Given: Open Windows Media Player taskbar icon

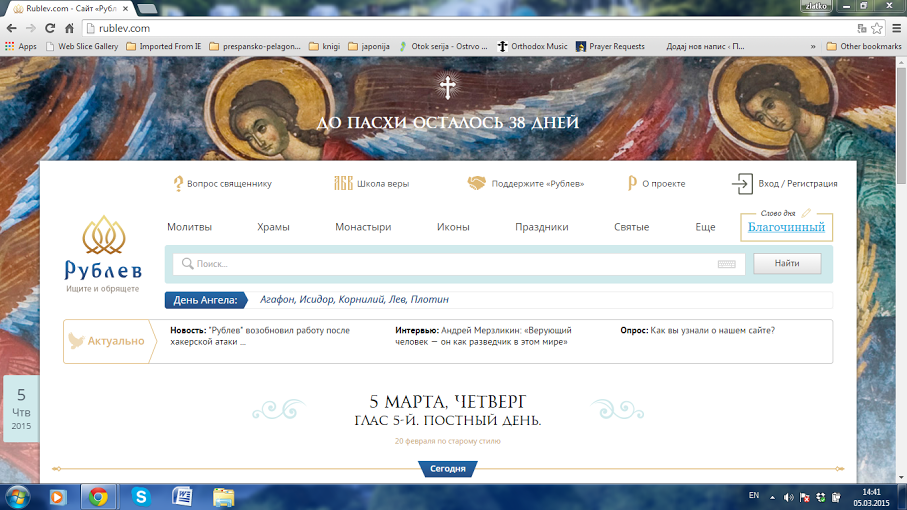Looking at the screenshot, I should tap(57, 497).
